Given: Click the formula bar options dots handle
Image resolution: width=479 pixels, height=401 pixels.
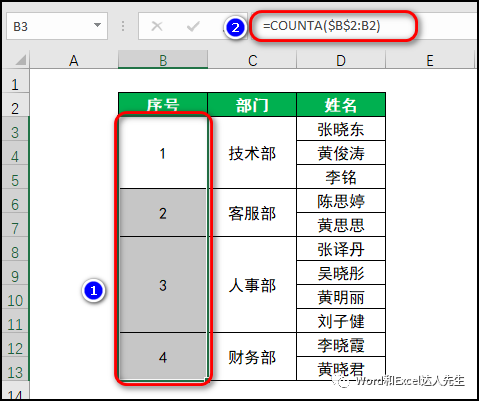Looking at the screenshot, I should [x=123, y=26].
